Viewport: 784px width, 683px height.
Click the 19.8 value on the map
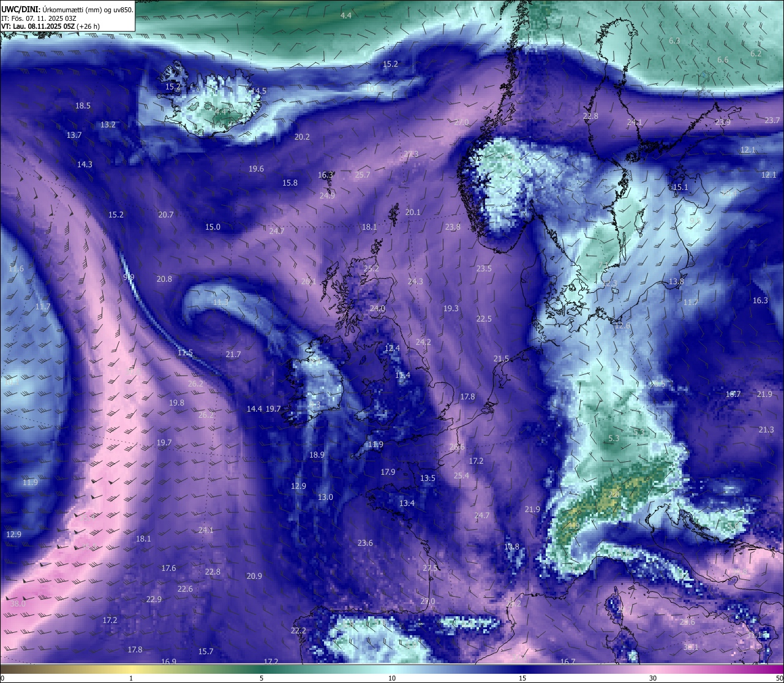[176, 402]
